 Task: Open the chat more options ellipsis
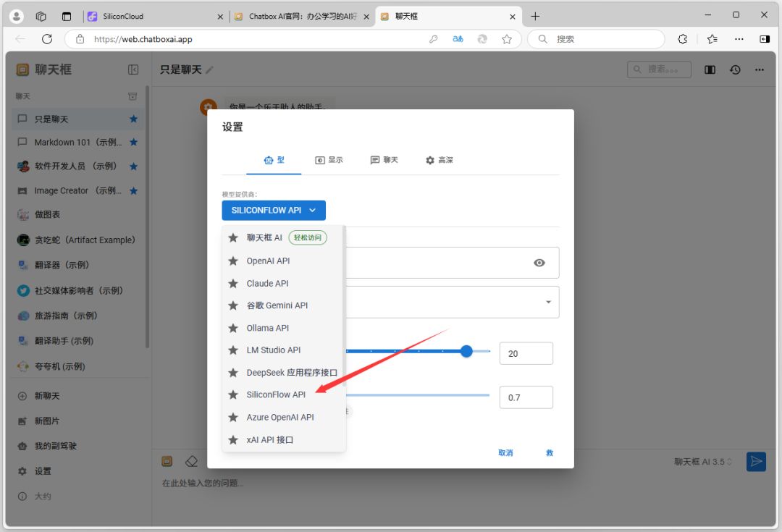[759, 69]
